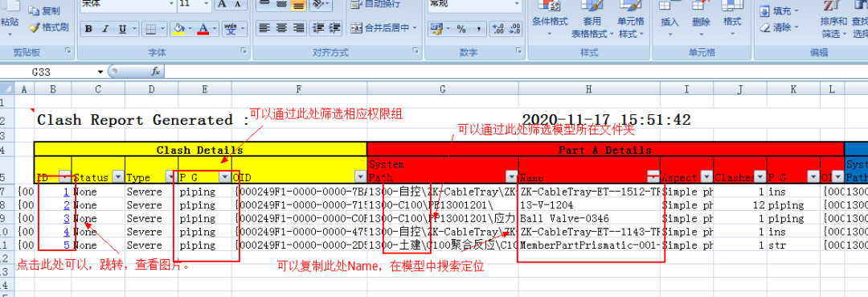868x297 pixels.
Task: Expand the Name column filter
Action: (x=653, y=176)
